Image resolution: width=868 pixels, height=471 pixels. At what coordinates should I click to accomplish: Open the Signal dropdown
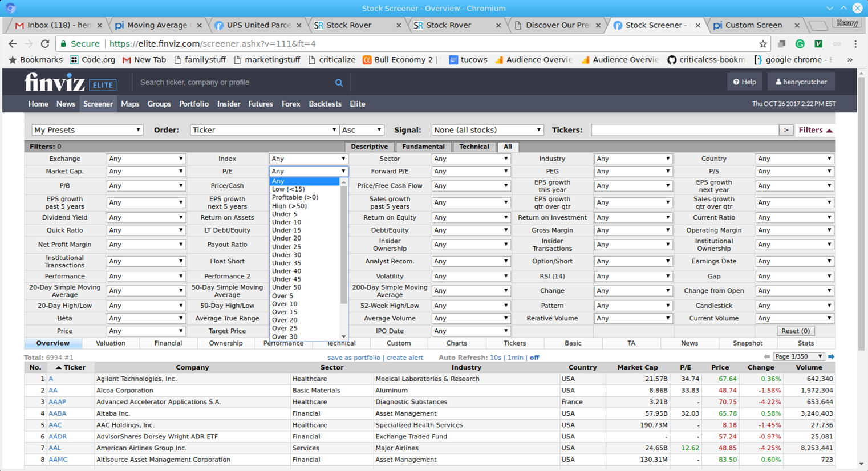pyautogui.click(x=487, y=130)
